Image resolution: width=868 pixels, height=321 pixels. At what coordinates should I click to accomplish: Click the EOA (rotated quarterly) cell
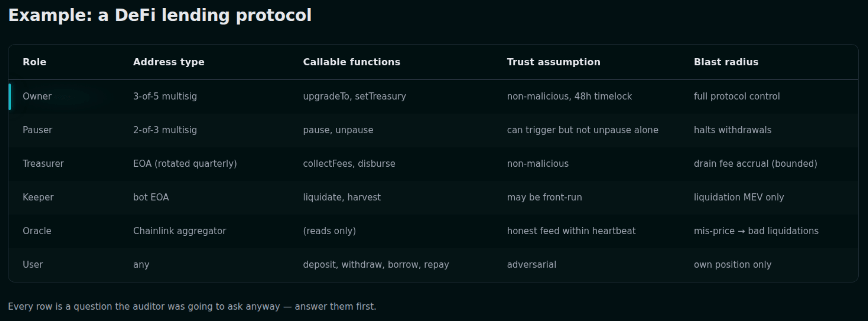(185, 163)
